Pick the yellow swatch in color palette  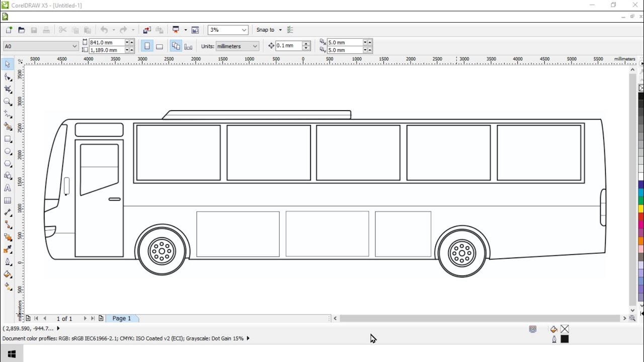click(x=641, y=209)
